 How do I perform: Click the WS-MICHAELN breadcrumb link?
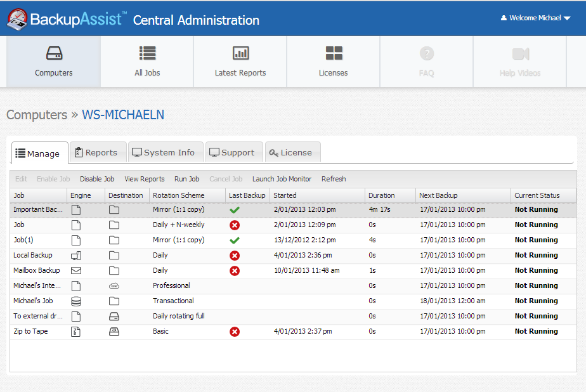pos(123,115)
